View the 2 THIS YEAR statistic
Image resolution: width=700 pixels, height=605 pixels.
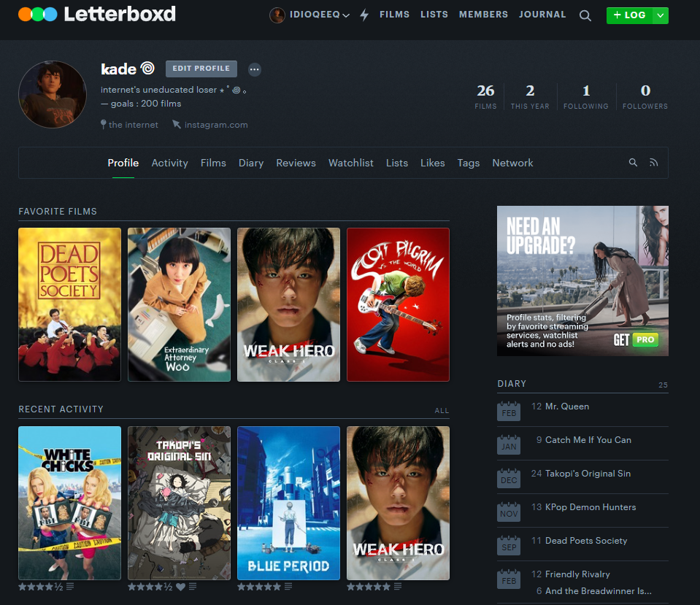[x=530, y=96]
